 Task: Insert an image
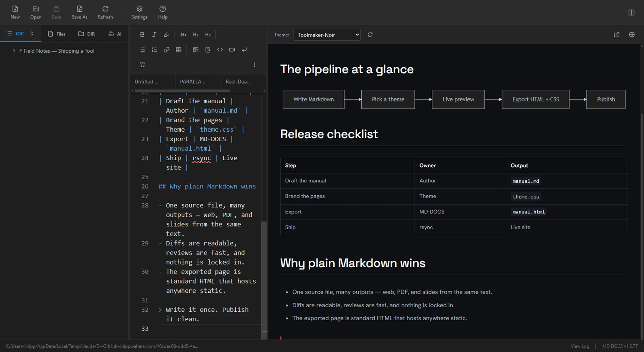tap(196, 50)
